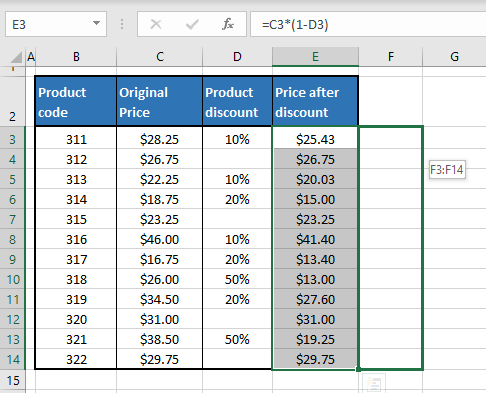Select column D header
The width and height of the screenshot is (486, 393).
tap(237, 57)
